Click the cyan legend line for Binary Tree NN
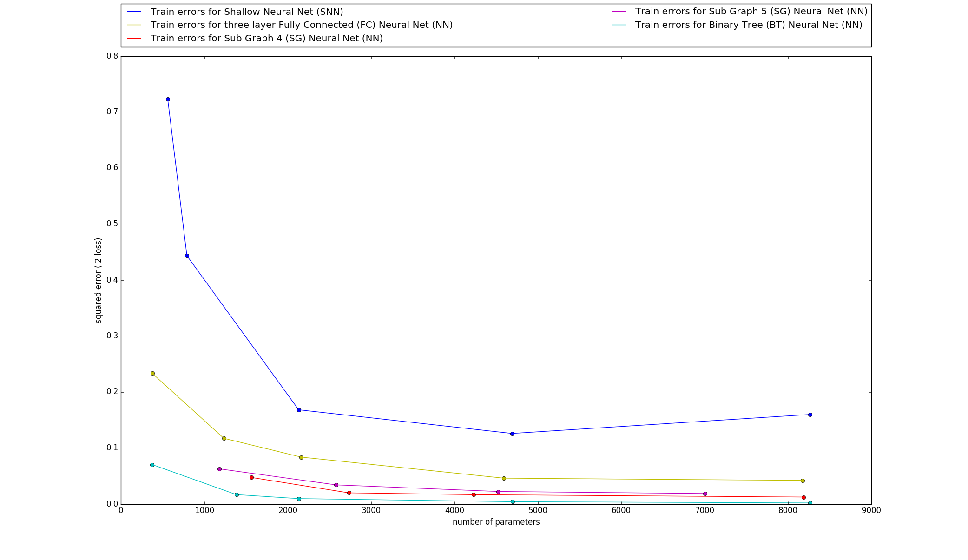Viewport: 968px width, 560px height. 619,25
